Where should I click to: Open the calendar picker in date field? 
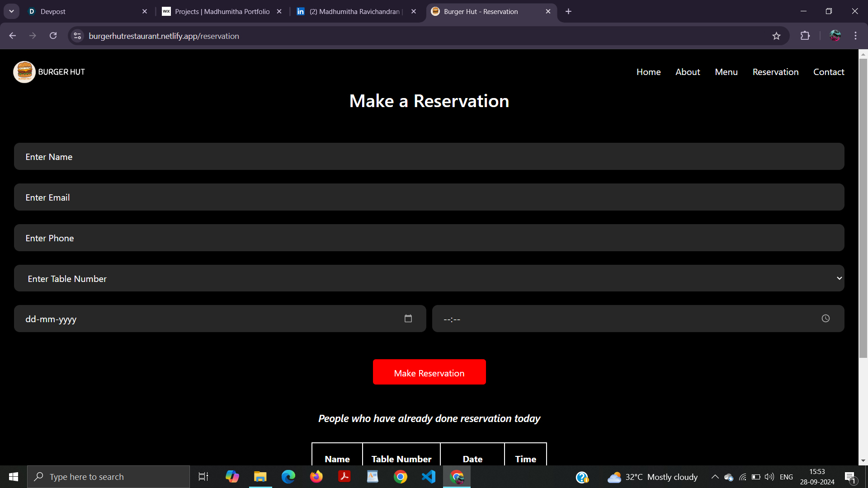(408, 319)
